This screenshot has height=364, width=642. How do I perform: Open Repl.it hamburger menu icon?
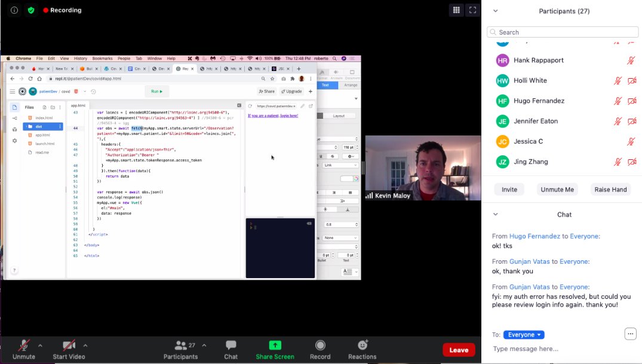point(13,91)
